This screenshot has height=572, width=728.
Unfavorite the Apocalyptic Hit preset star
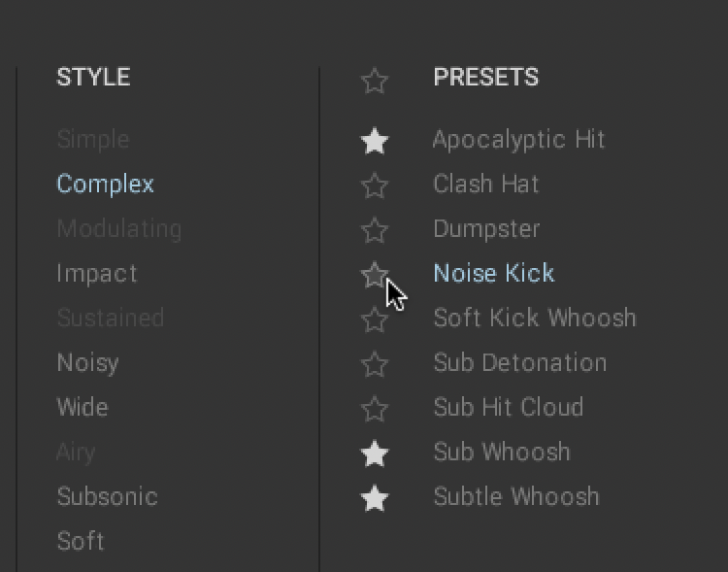(x=375, y=142)
